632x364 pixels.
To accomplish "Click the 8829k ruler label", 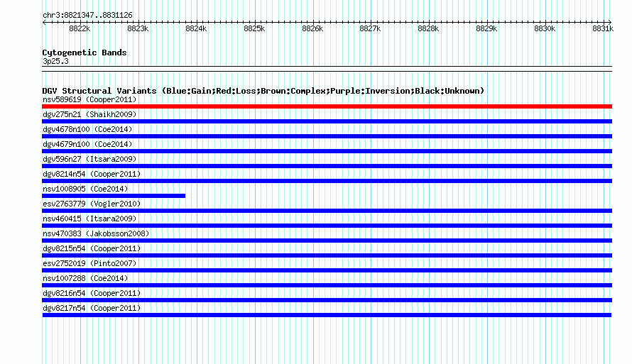I will [x=486, y=28].
